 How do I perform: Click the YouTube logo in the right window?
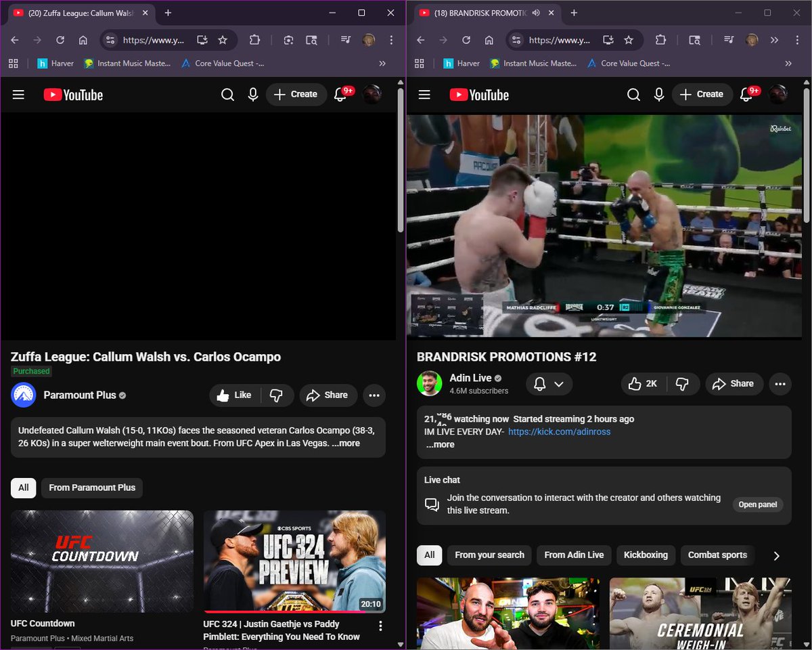[x=479, y=95]
